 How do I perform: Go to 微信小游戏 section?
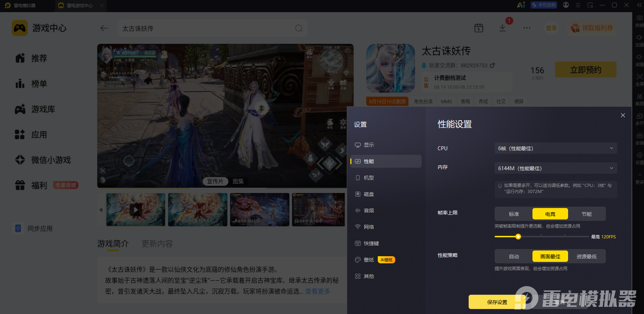pos(43,160)
